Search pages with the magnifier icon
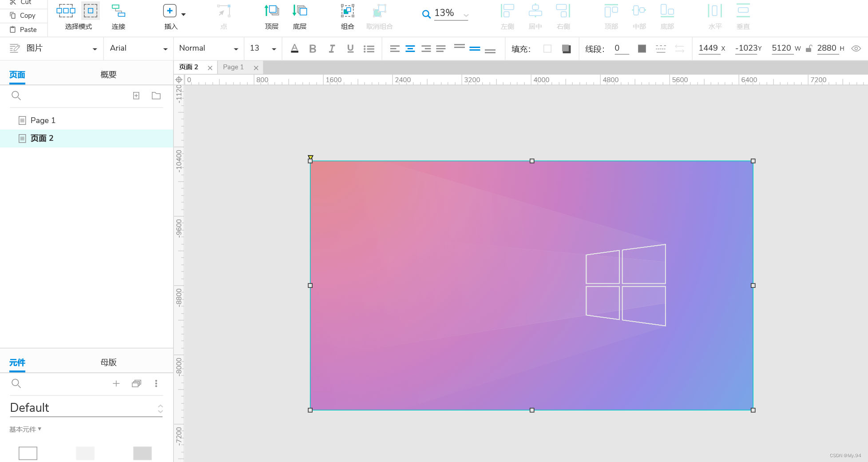The height and width of the screenshot is (462, 868). click(16, 96)
